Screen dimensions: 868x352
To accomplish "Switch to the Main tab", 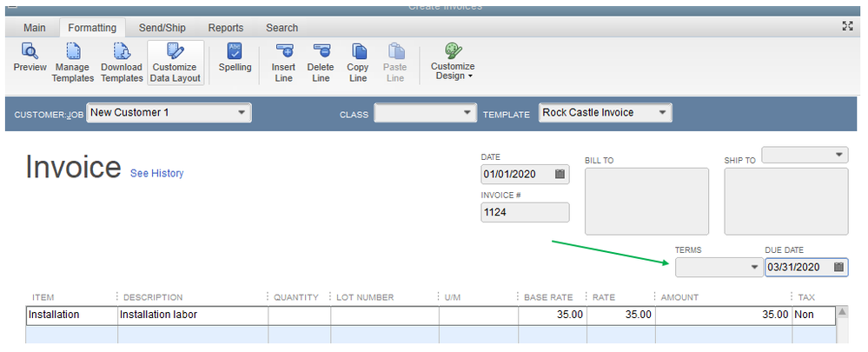I will click(x=35, y=28).
